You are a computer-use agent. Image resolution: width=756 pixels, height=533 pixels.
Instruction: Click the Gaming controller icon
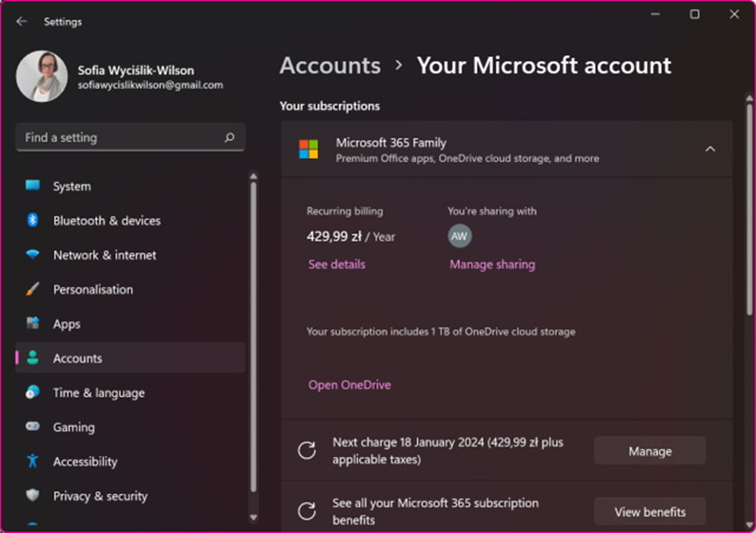[33, 427]
